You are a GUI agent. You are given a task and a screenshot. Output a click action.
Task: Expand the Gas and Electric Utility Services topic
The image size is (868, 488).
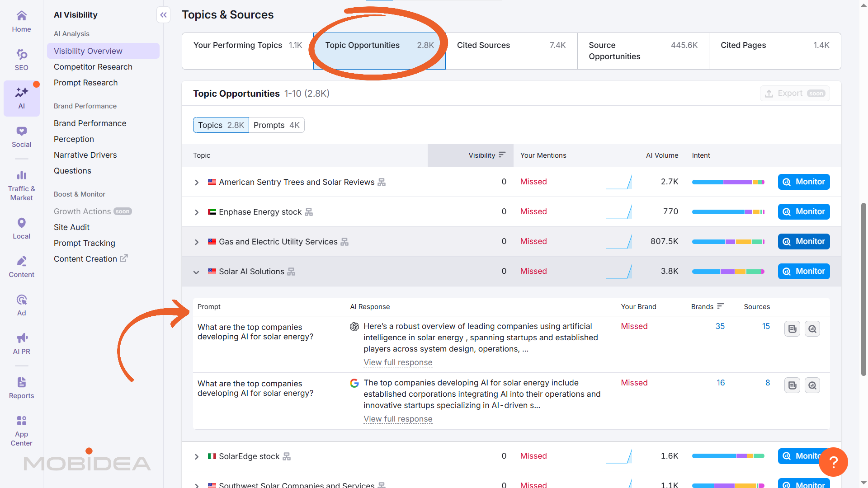[x=196, y=242]
